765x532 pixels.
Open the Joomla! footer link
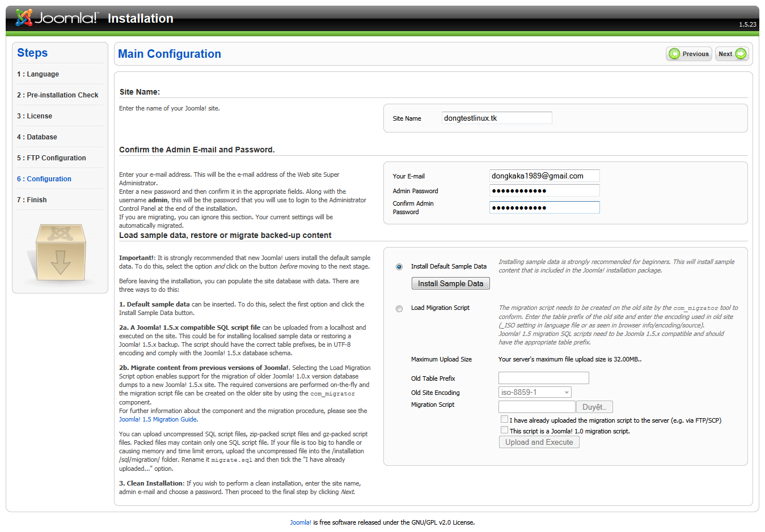(301, 522)
